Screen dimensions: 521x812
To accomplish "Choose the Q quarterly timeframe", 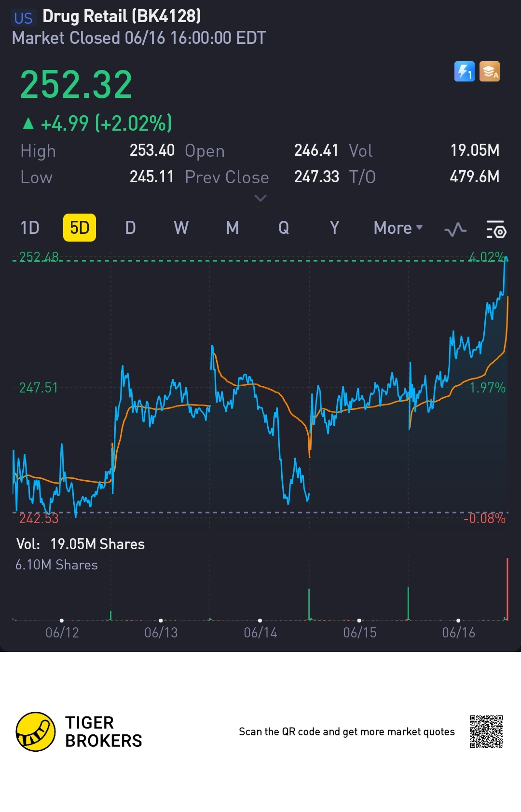I will [284, 228].
